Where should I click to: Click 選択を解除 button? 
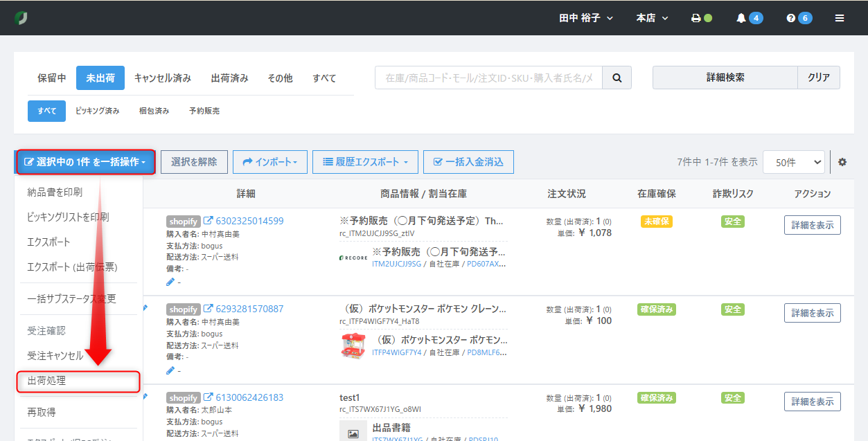point(194,162)
